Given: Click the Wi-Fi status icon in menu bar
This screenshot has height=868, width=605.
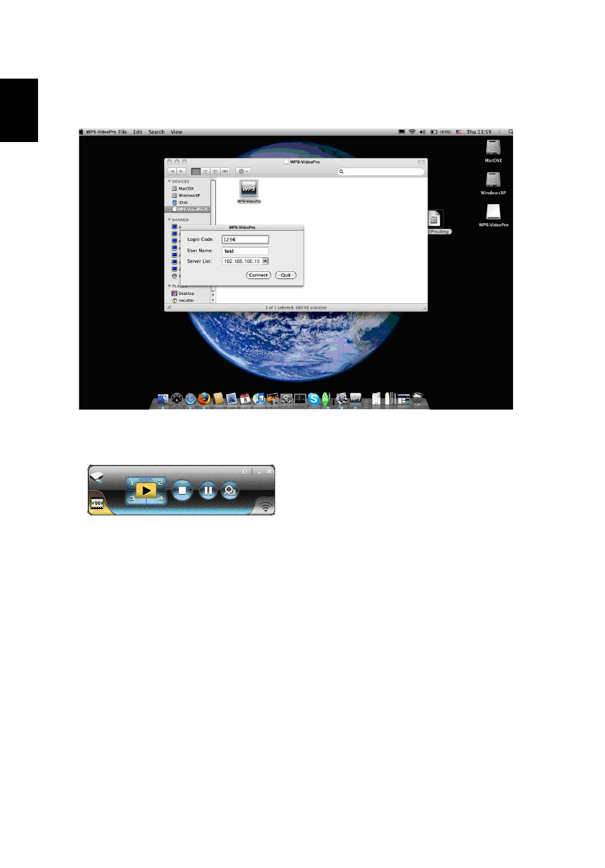Looking at the screenshot, I should (412, 132).
